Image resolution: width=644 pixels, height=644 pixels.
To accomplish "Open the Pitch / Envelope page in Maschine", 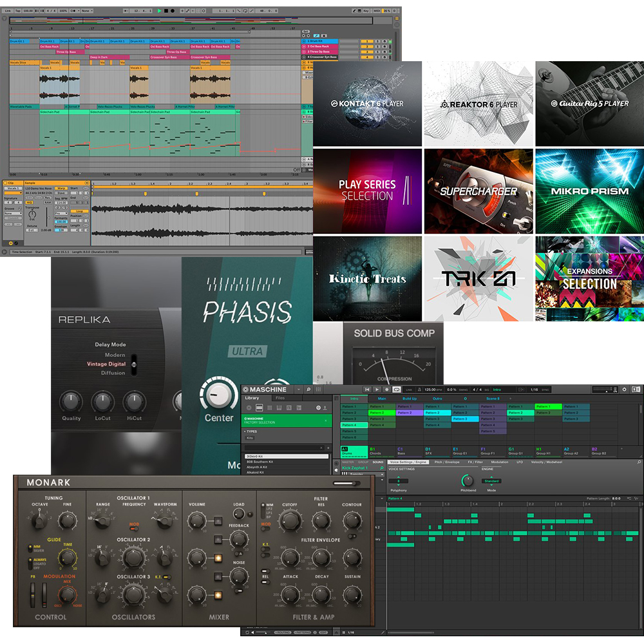I will (448, 462).
